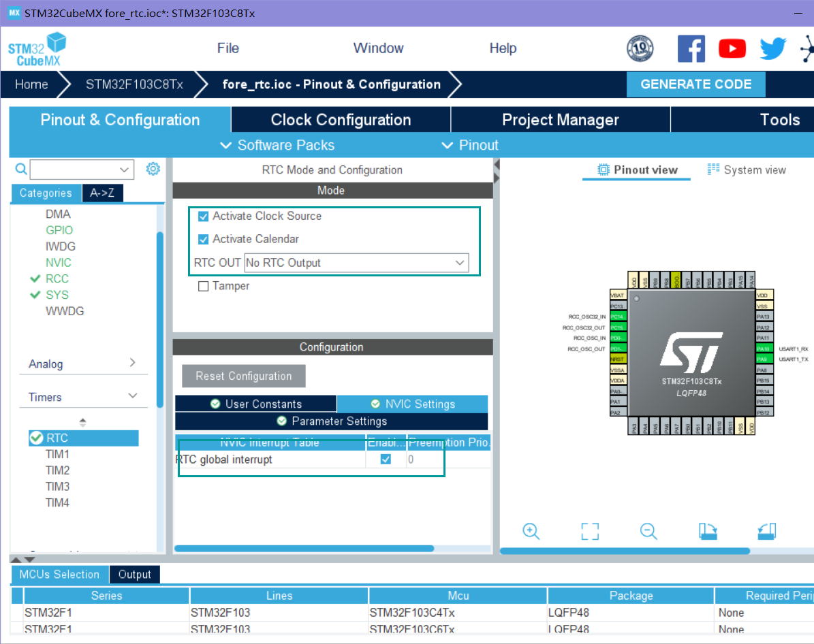
Task: Open peripheral search settings gear
Action: tap(153, 168)
